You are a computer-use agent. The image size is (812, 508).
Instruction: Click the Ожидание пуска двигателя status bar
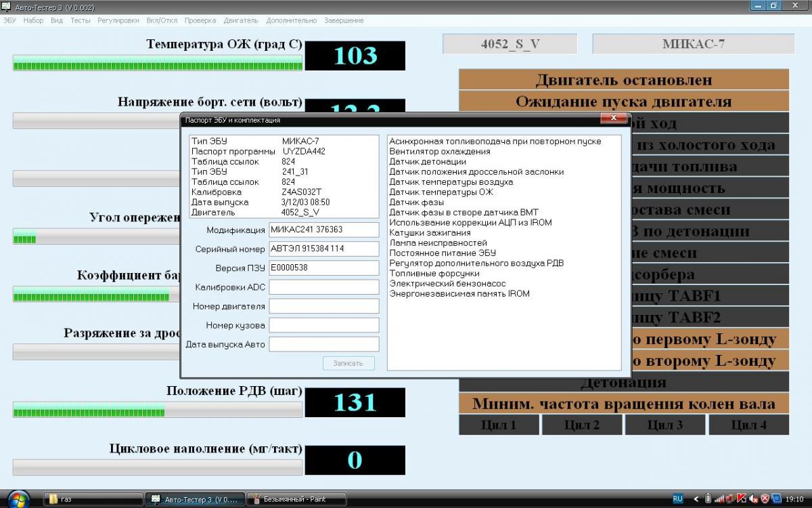click(624, 101)
